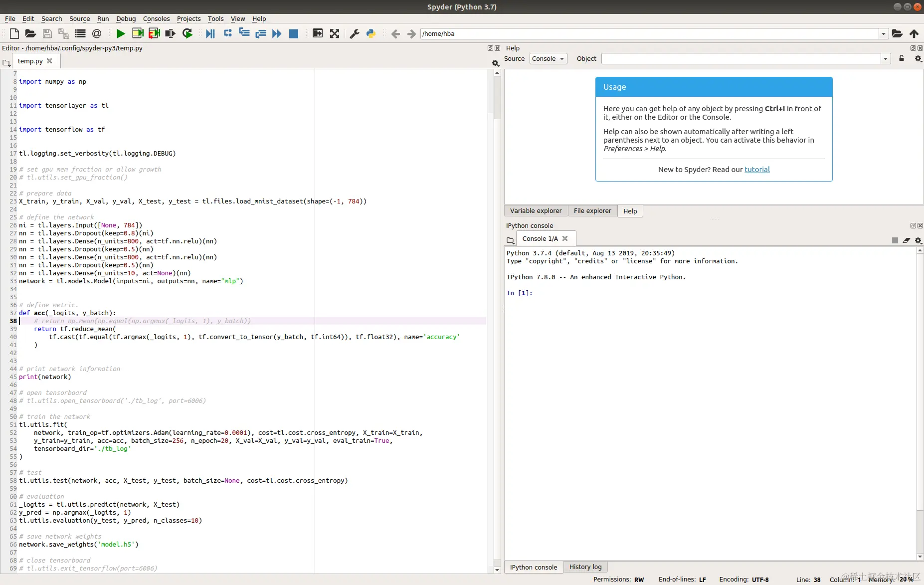Viewport: 924px width, 585px height.
Task: Start debugging the file
Action: pyautogui.click(x=210, y=33)
